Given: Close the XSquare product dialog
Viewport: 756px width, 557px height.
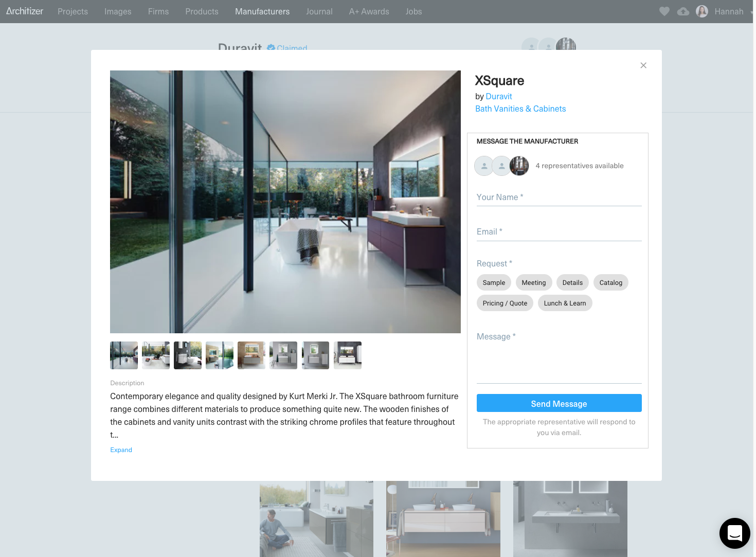Looking at the screenshot, I should tap(643, 65).
